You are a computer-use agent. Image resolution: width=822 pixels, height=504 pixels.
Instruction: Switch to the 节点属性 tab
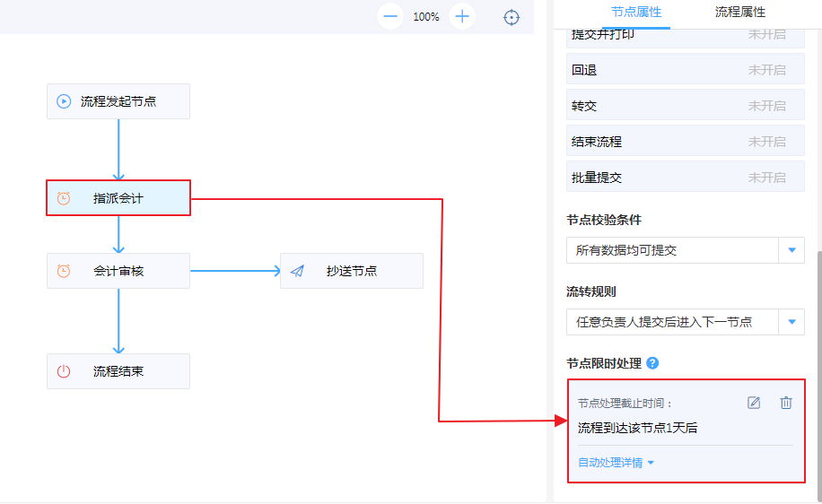coord(636,13)
